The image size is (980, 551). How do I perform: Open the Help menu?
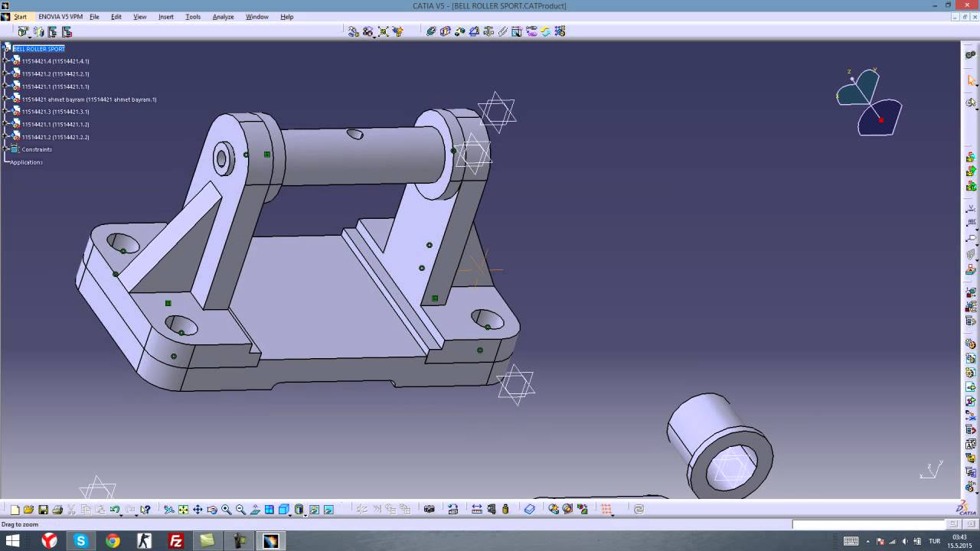click(287, 17)
